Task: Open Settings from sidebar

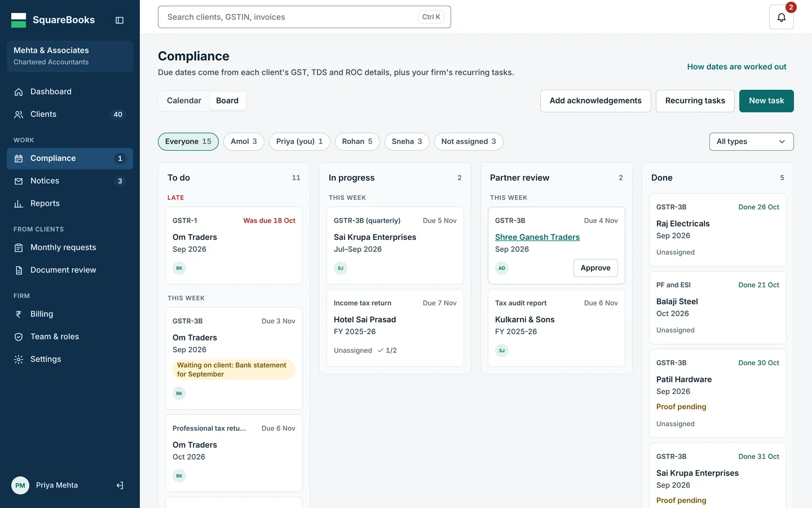Action: (70, 359)
